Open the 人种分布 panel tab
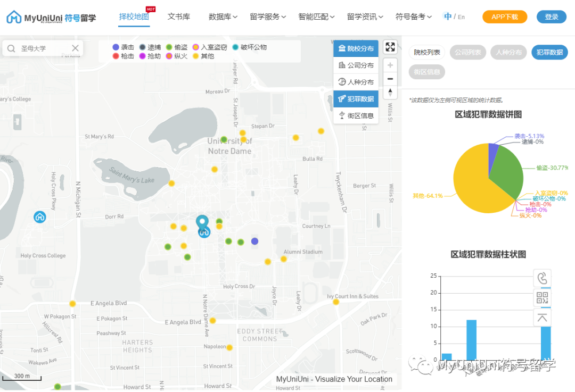The image size is (575, 392). (x=508, y=52)
